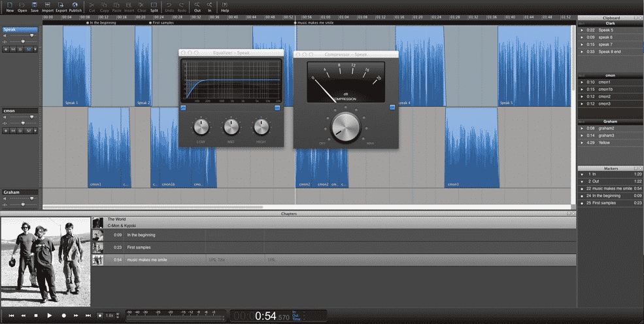Mute the Speak track with M button
Image resolution: width=644 pixels, height=324 pixels.
(12, 49)
